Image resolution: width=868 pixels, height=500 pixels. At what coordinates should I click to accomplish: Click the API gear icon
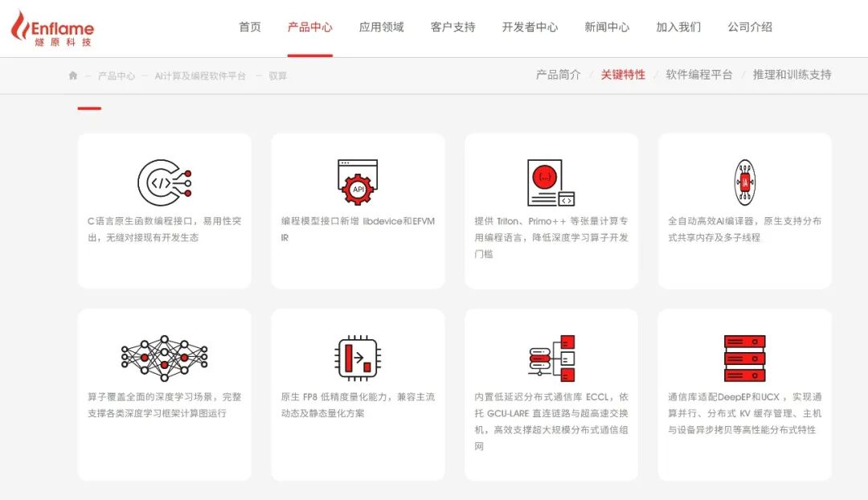pyautogui.click(x=358, y=182)
